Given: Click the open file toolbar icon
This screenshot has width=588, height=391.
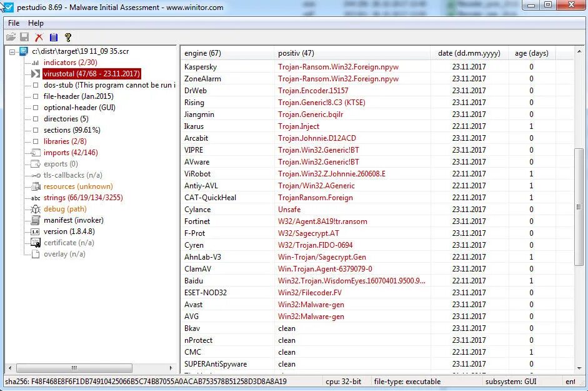Looking at the screenshot, I should (11, 37).
